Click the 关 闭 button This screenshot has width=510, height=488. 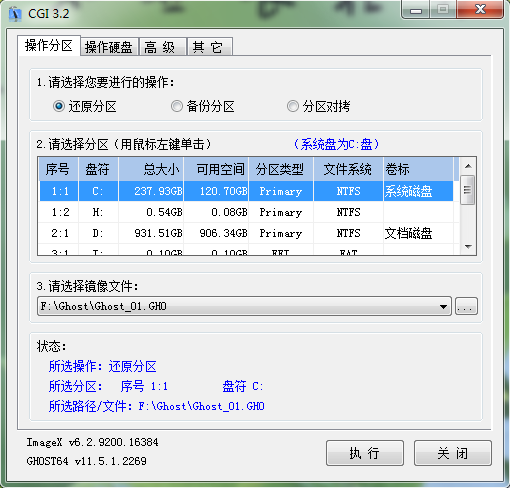click(x=453, y=453)
